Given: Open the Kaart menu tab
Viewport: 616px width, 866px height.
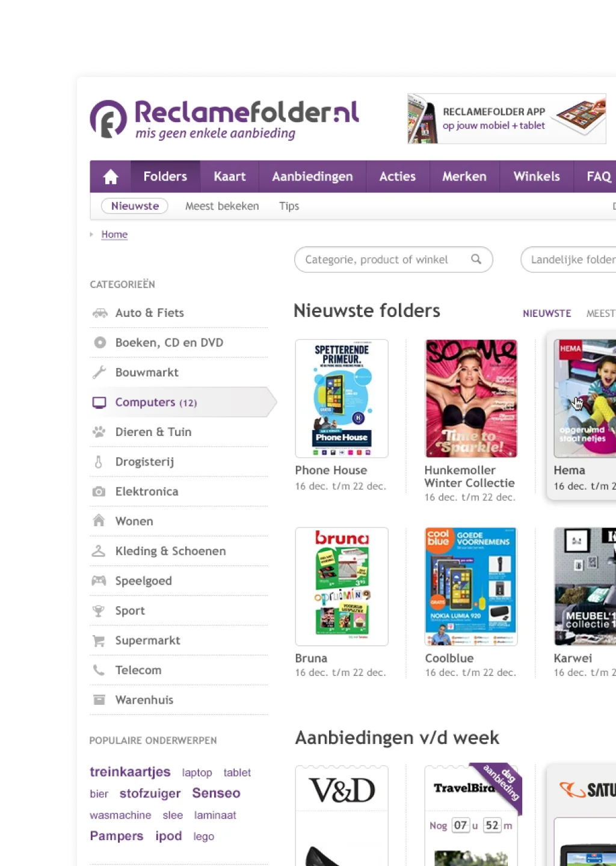Looking at the screenshot, I should (230, 177).
